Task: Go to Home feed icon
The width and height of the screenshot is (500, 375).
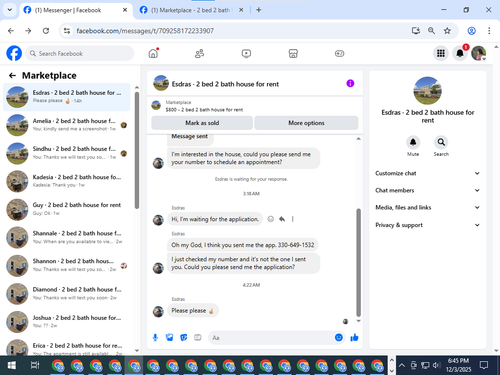Action: coord(153,53)
